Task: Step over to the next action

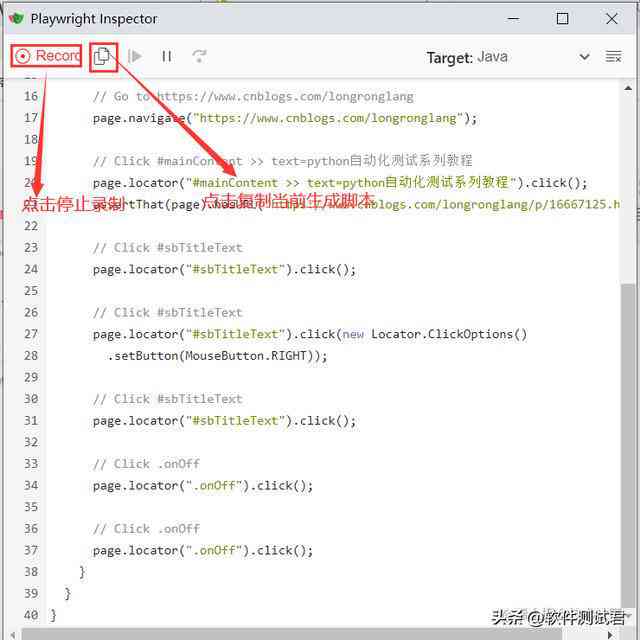Action: (x=199, y=56)
